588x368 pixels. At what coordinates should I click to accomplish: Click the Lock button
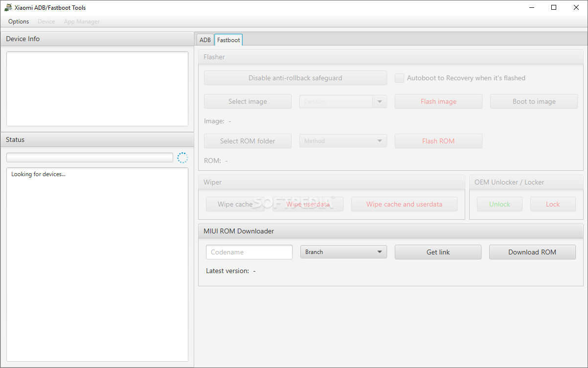tap(553, 204)
